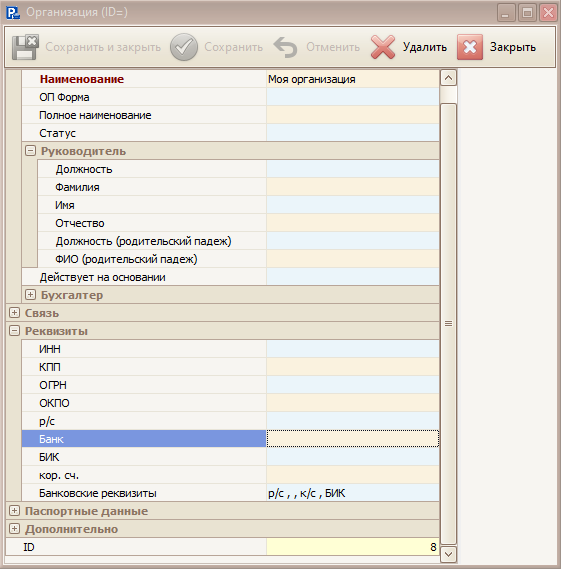561x569 pixels.
Task: Click the grey checkmark Save icon
Action: 184,47
